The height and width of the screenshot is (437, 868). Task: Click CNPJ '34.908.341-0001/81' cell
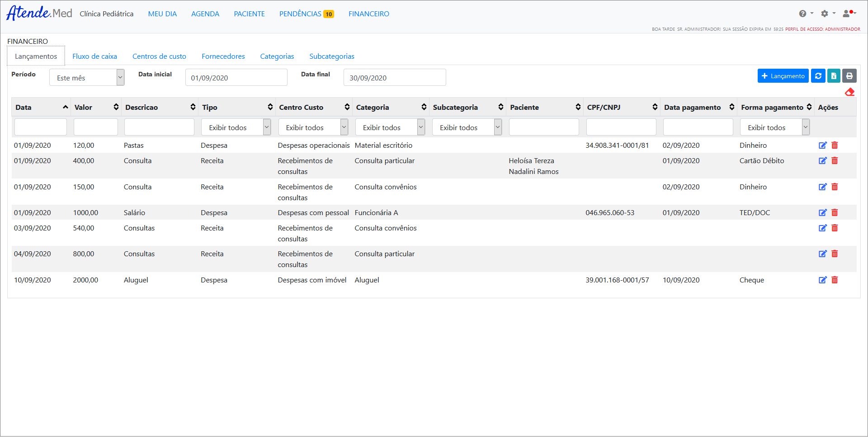coord(617,146)
